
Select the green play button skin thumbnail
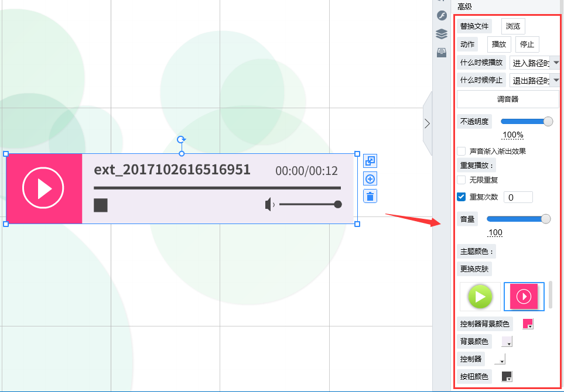click(x=480, y=297)
